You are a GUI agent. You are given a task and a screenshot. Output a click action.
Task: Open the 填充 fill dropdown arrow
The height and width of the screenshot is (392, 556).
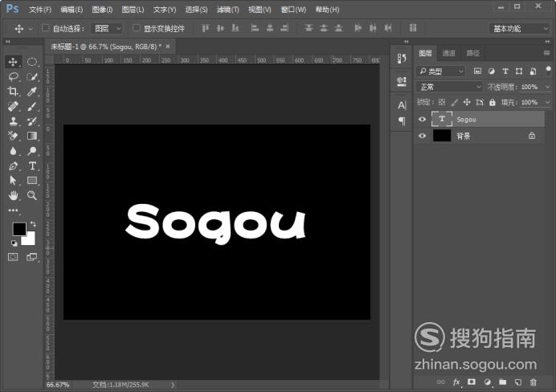pyautogui.click(x=547, y=103)
